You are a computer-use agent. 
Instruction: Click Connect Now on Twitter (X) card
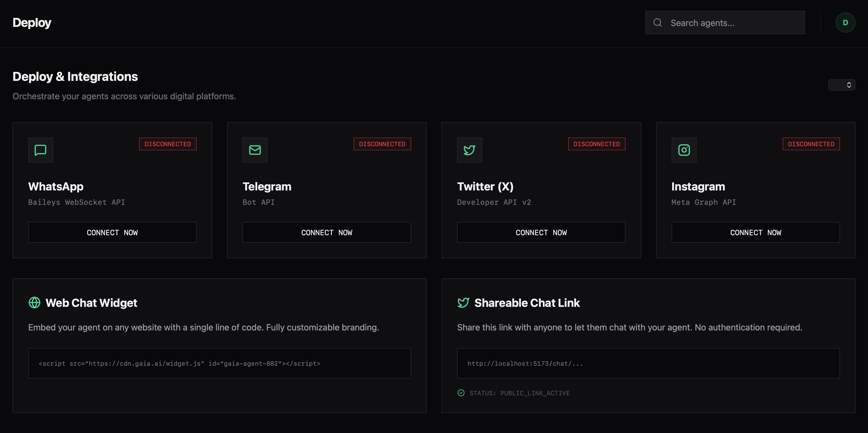point(541,232)
